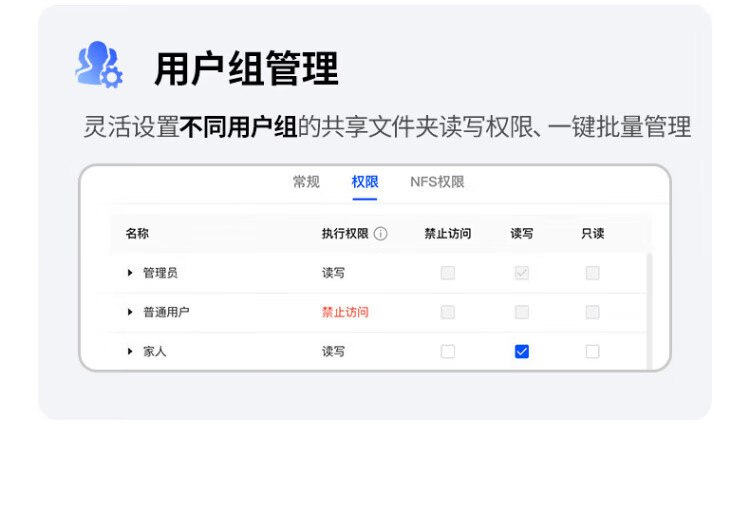
Task: Toggle 禁止访问 checkbox for 管理员
Action: (448, 273)
